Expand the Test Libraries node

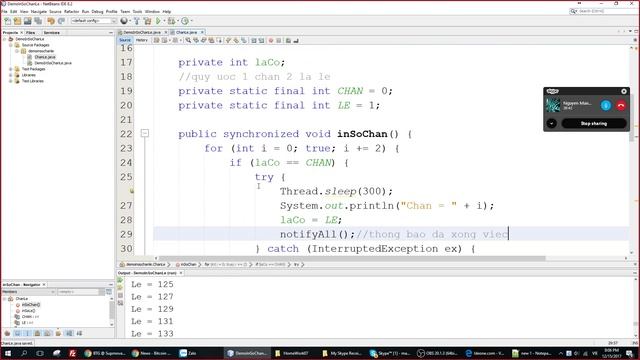click(x=11, y=81)
